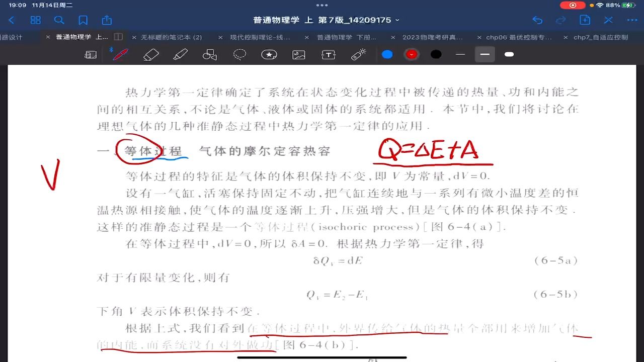
Task: Close the 无标题的笔记本 (2) tab
Action: [134, 37]
